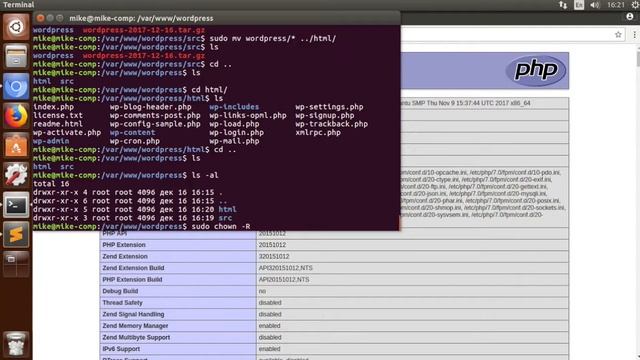Click the value API20151012,NTS
Screen dimensions: 640x360
point(284,280)
